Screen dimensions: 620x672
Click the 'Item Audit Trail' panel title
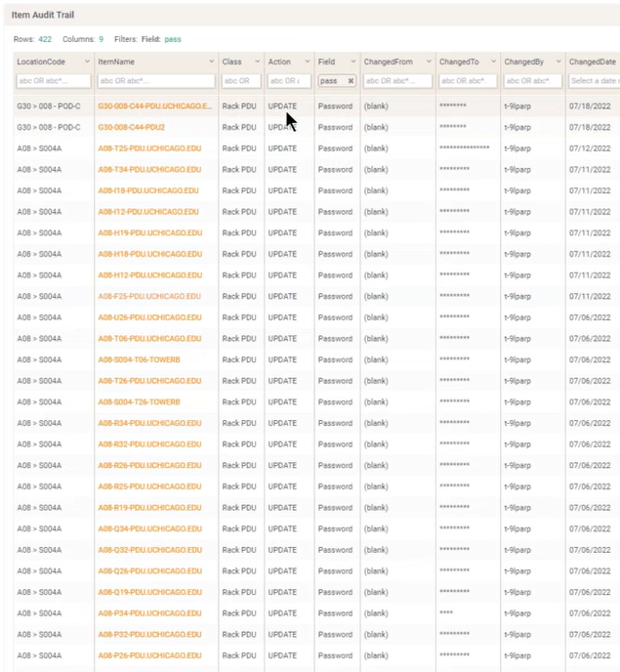click(x=43, y=15)
